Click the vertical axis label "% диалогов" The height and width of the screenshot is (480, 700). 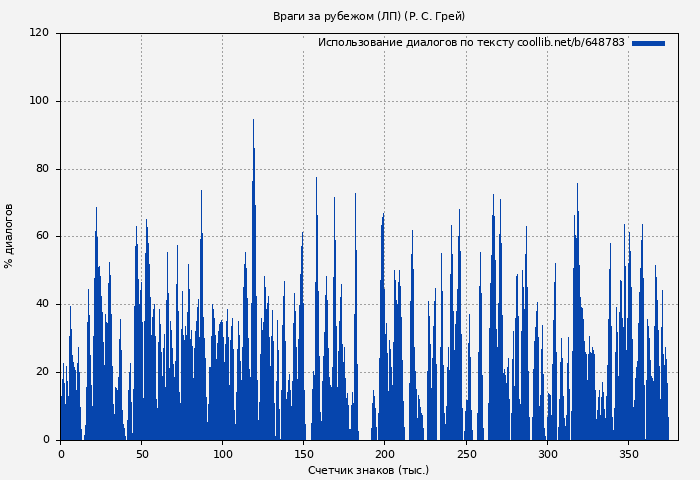pyautogui.click(x=9, y=236)
